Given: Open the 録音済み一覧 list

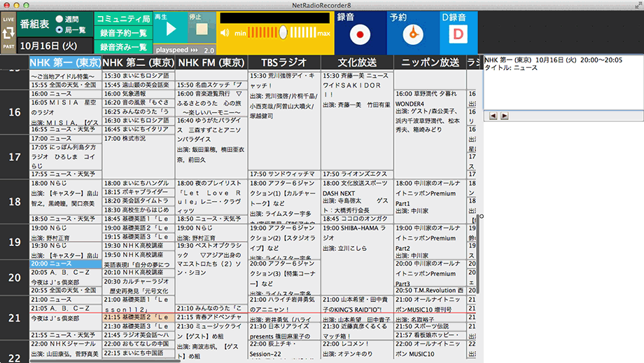Looking at the screenshot, I should [x=123, y=47].
